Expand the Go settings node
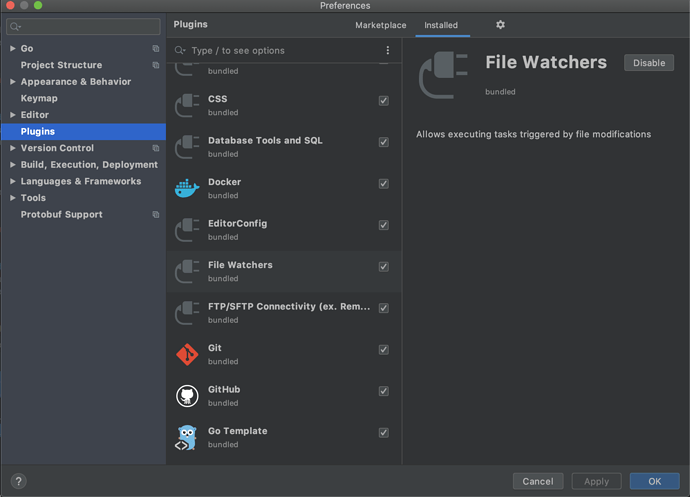 coord(13,48)
